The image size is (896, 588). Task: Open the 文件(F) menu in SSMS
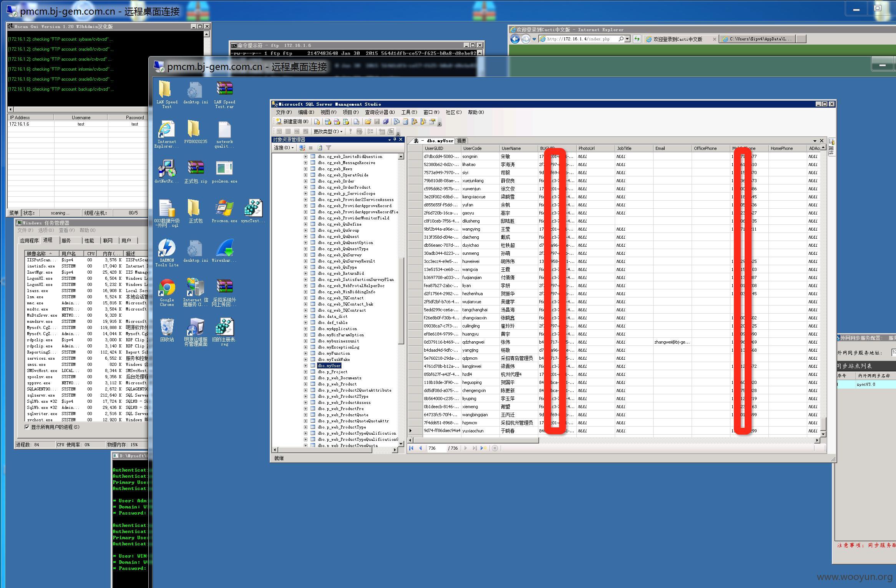284,112
